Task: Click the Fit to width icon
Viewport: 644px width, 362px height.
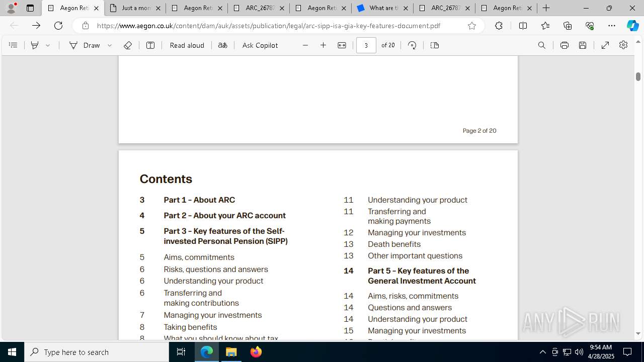Action: 342,45
